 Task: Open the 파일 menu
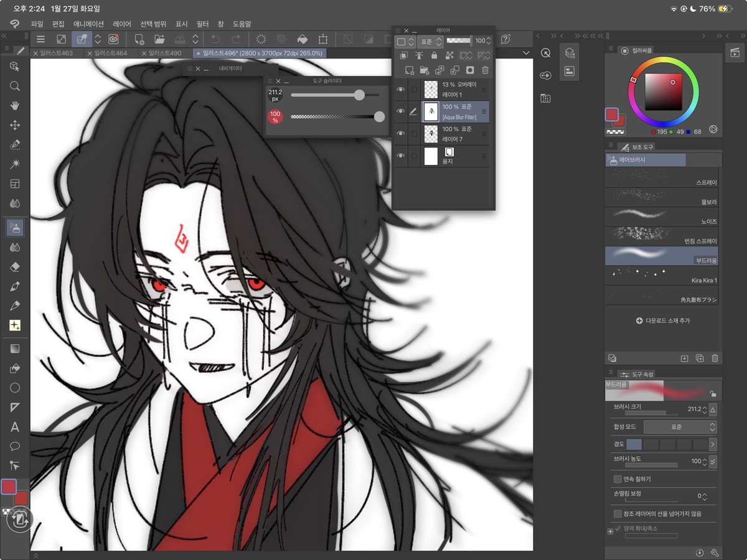coord(37,24)
